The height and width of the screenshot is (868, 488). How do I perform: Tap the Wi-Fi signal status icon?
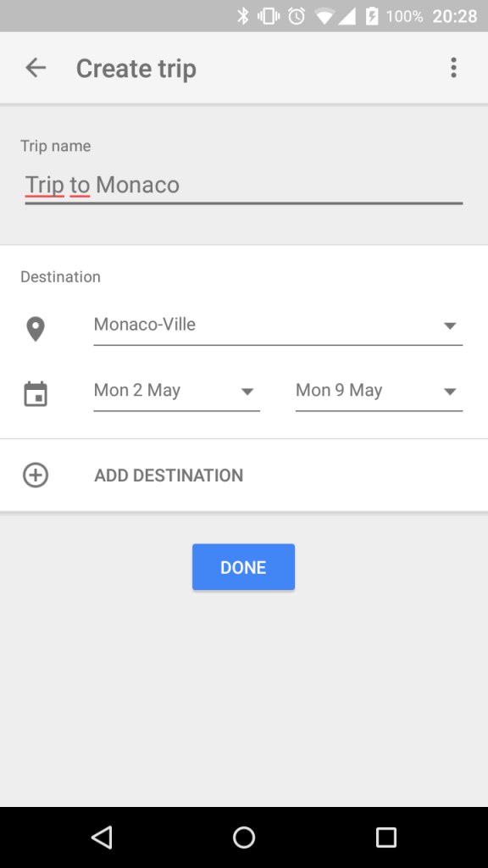(x=324, y=17)
